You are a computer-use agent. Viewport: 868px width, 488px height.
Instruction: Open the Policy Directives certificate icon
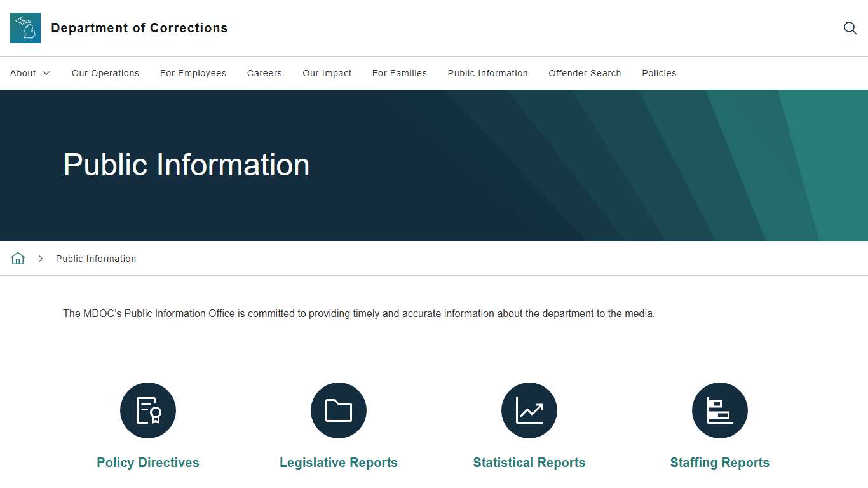click(x=148, y=410)
